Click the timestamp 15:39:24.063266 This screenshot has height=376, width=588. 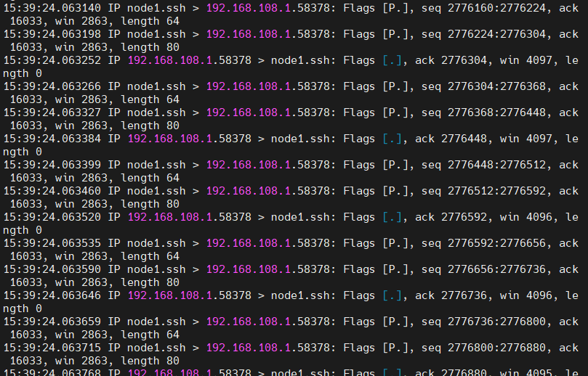coord(52,86)
